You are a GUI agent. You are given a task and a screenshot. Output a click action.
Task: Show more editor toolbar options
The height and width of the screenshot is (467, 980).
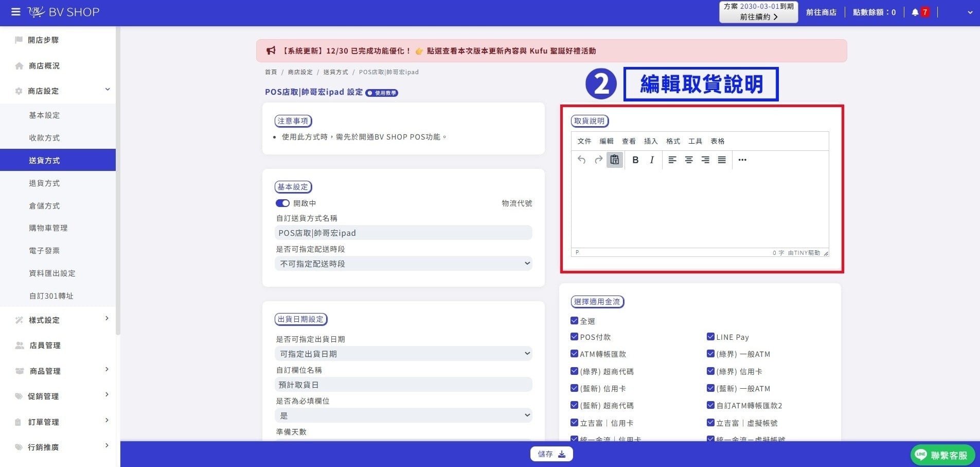[742, 160]
